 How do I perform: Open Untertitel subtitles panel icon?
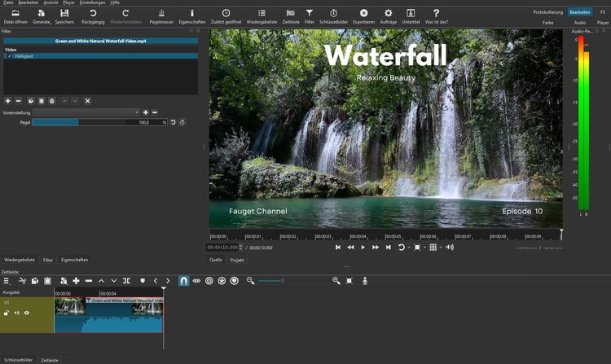pyautogui.click(x=411, y=17)
